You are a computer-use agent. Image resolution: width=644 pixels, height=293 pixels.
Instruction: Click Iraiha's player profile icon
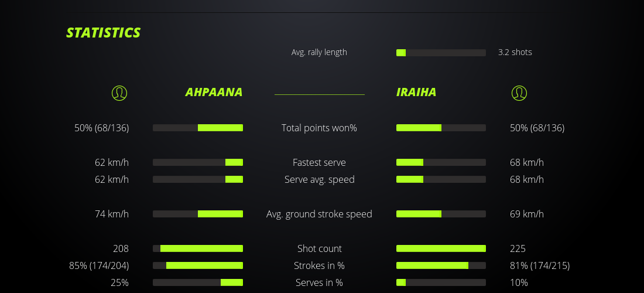(519, 93)
